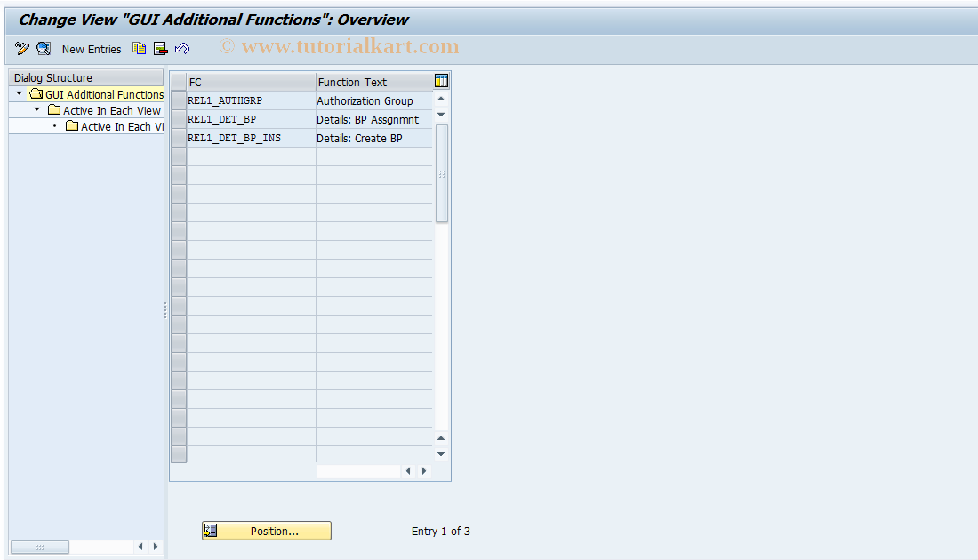Click Details: Create BP text cell

pos(373,138)
